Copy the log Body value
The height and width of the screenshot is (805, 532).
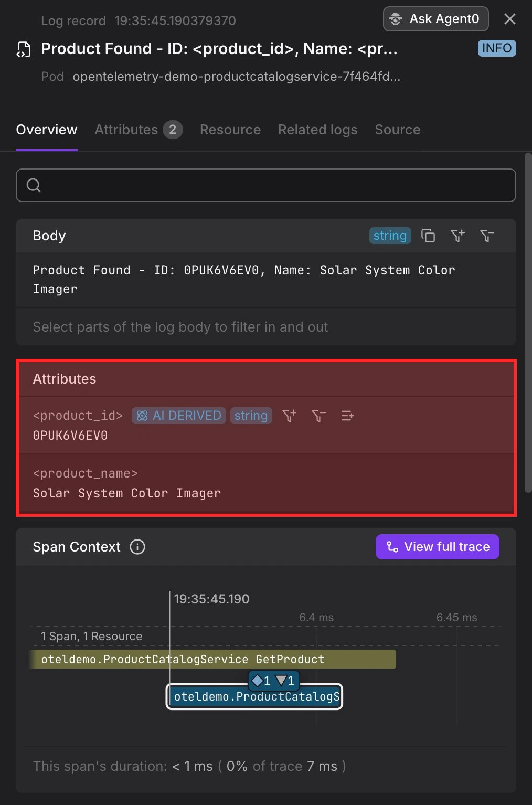click(428, 236)
